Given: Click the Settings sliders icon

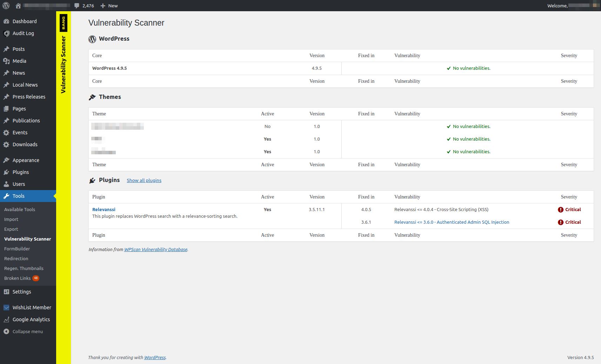Looking at the screenshot, I should click(x=6, y=292).
